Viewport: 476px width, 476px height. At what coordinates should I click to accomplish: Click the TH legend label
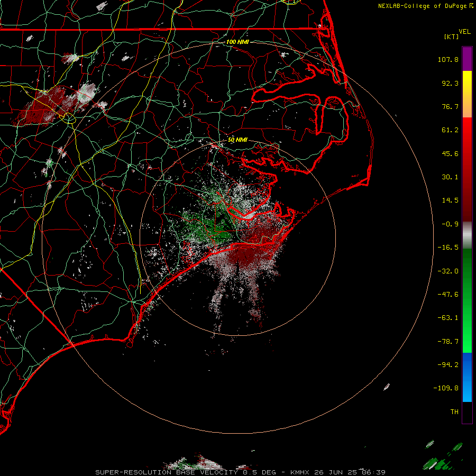(454, 412)
